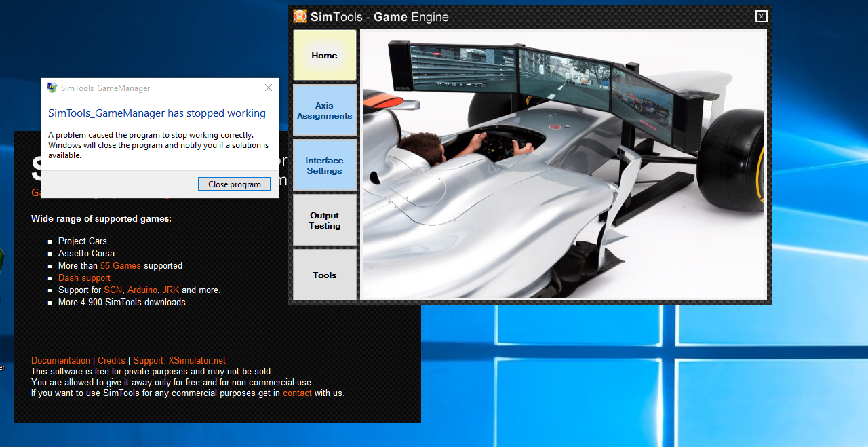Dismiss the SimTools_GameManager error dialog X
The image size is (868, 447).
(269, 88)
